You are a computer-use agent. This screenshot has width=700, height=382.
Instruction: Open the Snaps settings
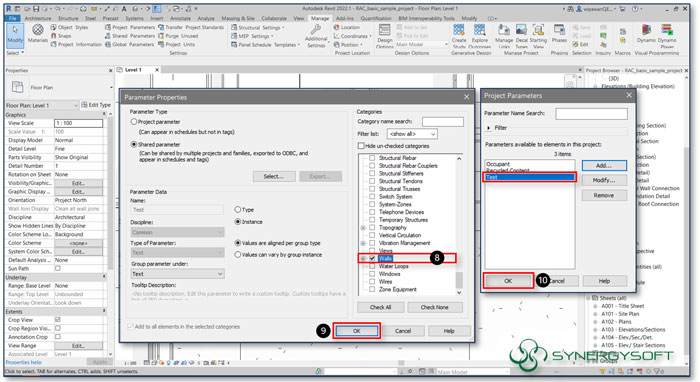[x=61, y=36]
